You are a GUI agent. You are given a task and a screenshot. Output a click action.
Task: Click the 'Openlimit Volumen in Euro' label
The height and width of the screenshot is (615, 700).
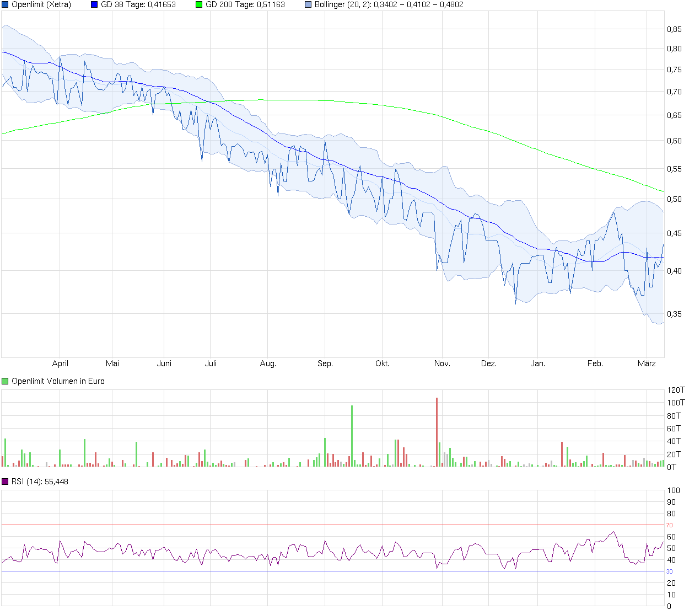(58, 381)
